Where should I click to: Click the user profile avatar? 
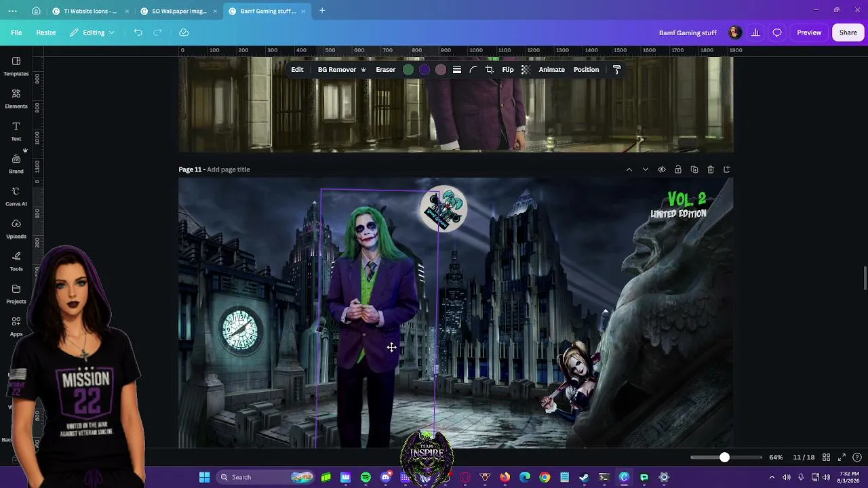735,33
